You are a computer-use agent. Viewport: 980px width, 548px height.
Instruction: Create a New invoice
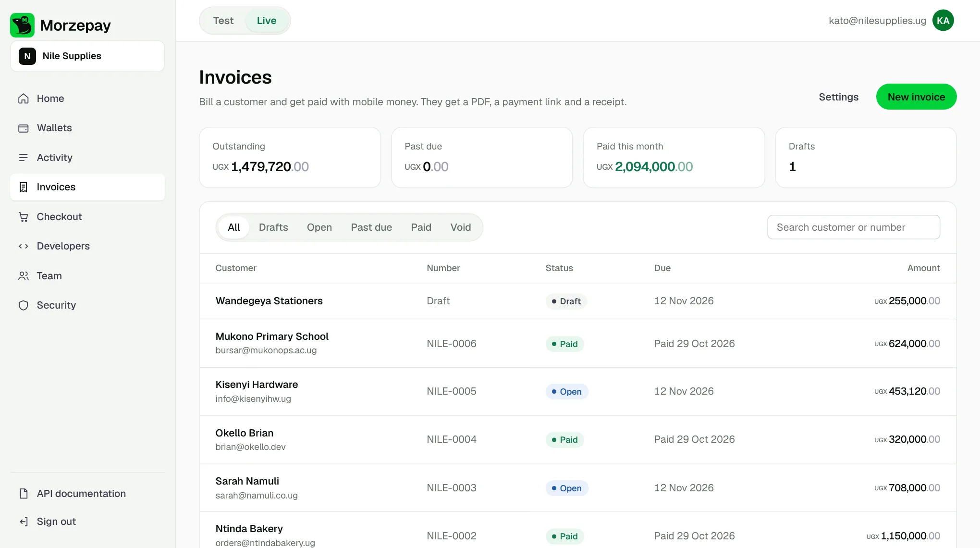[916, 97]
